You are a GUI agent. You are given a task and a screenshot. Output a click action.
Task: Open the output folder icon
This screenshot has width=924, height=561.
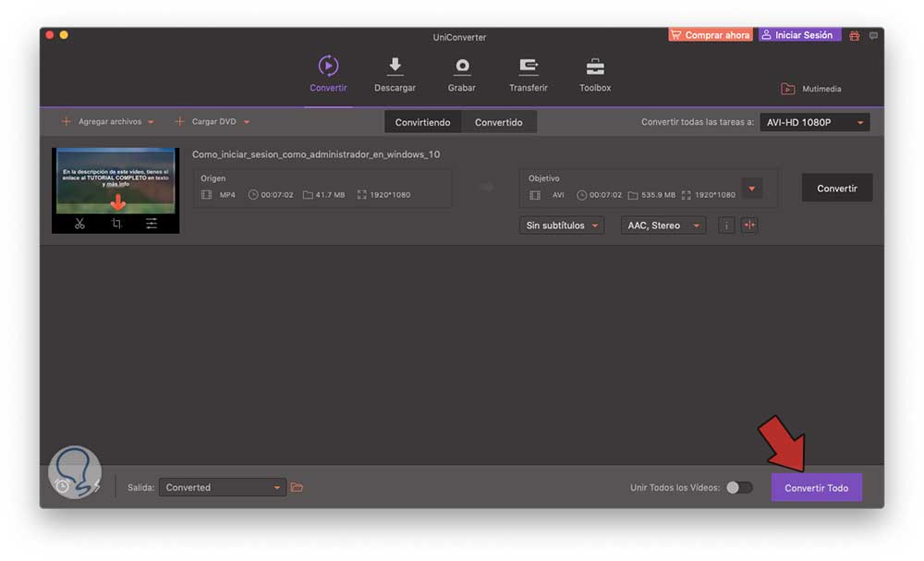tap(297, 487)
